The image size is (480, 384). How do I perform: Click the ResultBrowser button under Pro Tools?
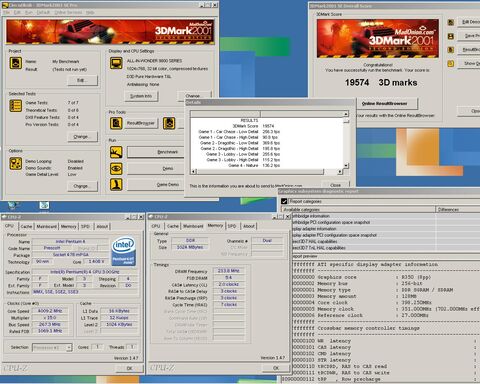(x=141, y=123)
